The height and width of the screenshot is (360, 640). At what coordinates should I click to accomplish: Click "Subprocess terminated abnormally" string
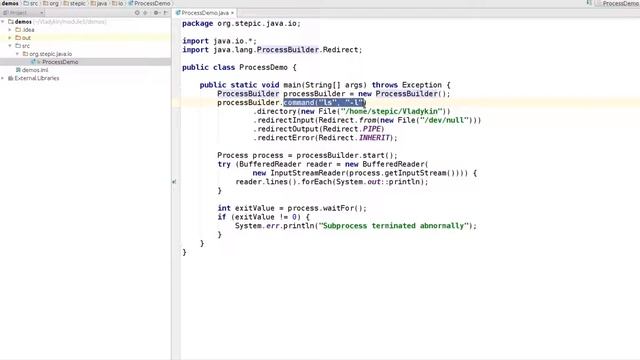click(x=394, y=226)
